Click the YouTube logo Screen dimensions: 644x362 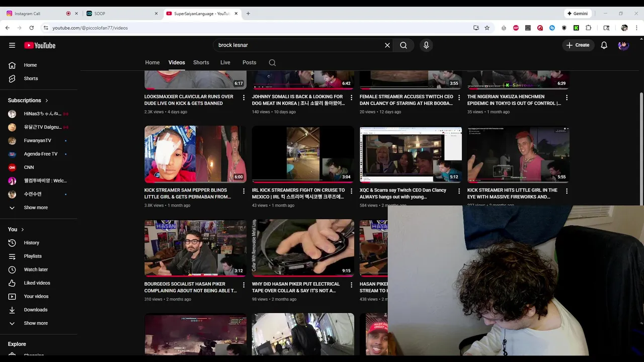40,45
